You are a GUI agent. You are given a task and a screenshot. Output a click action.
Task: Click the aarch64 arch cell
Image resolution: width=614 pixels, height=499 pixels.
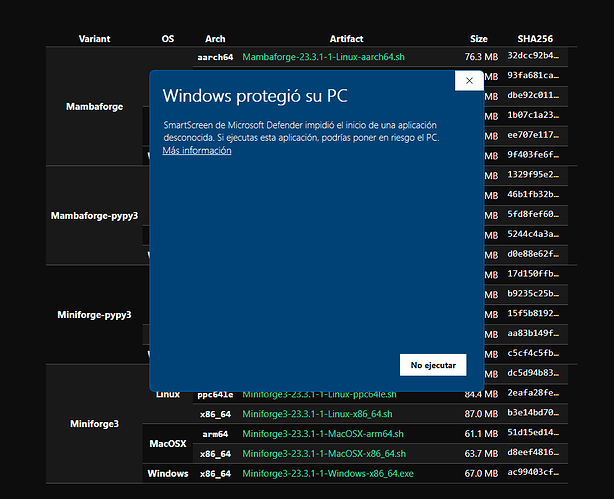point(215,57)
